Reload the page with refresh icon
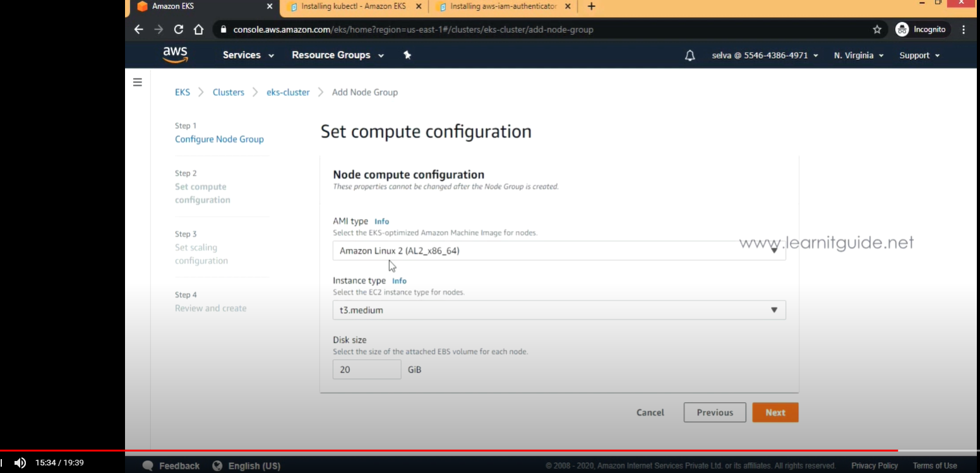The image size is (980, 473). point(179,30)
